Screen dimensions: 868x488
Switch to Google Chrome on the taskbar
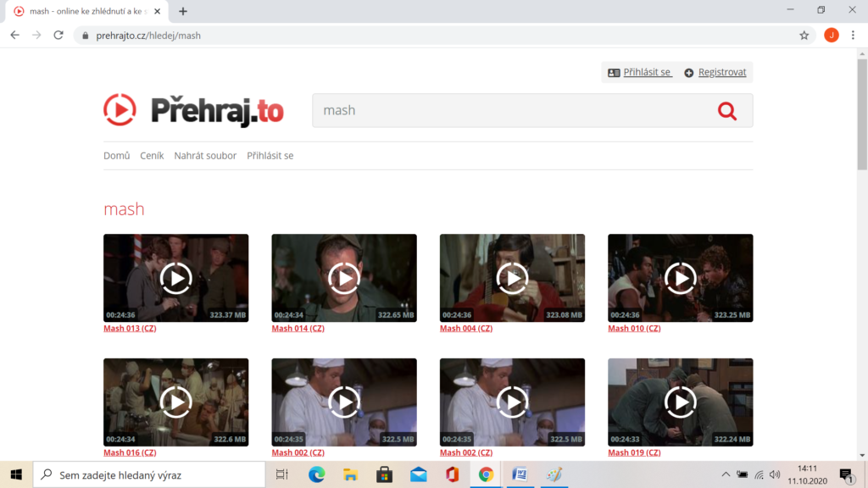486,474
